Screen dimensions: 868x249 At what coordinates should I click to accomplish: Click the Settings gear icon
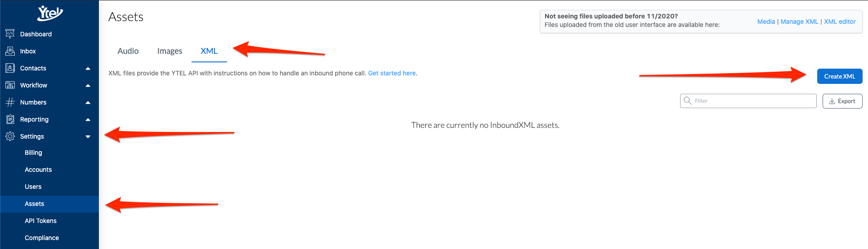10,136
